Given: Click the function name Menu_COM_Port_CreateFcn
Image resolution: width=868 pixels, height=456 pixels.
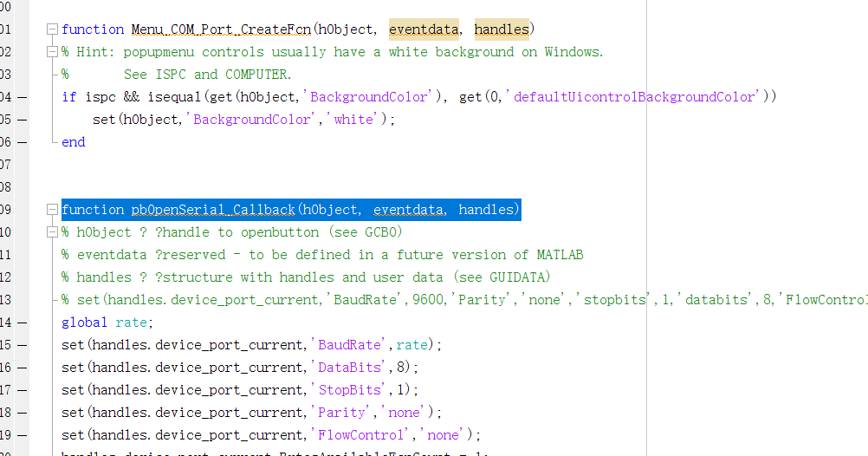Looking at the screenshot, I should pos(222,29).
